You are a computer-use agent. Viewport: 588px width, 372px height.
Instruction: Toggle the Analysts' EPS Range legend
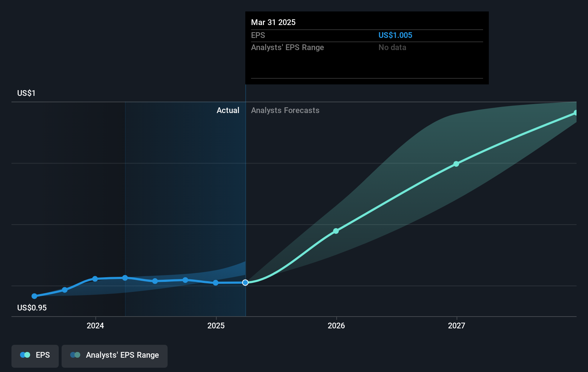point(115,356)
